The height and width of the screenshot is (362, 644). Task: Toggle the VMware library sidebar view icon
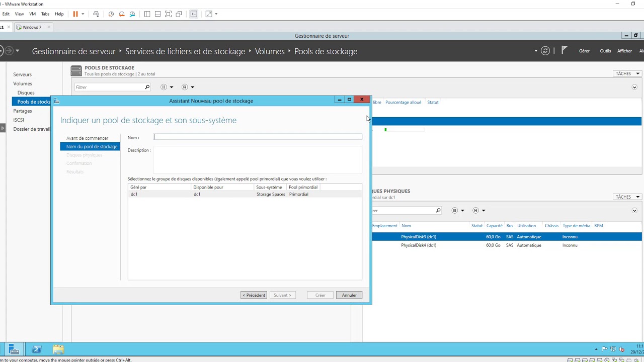[x=147, y=14]
